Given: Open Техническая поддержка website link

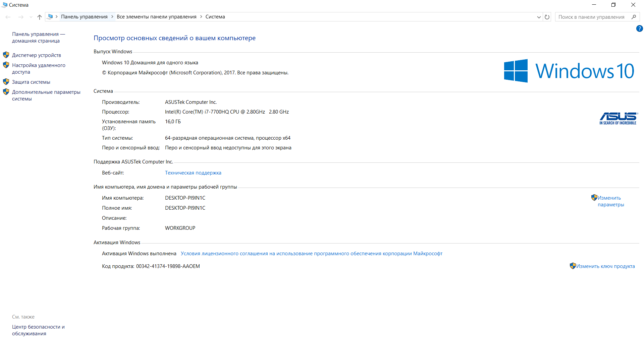Looking at the screenshot, I should click(193, 173).
